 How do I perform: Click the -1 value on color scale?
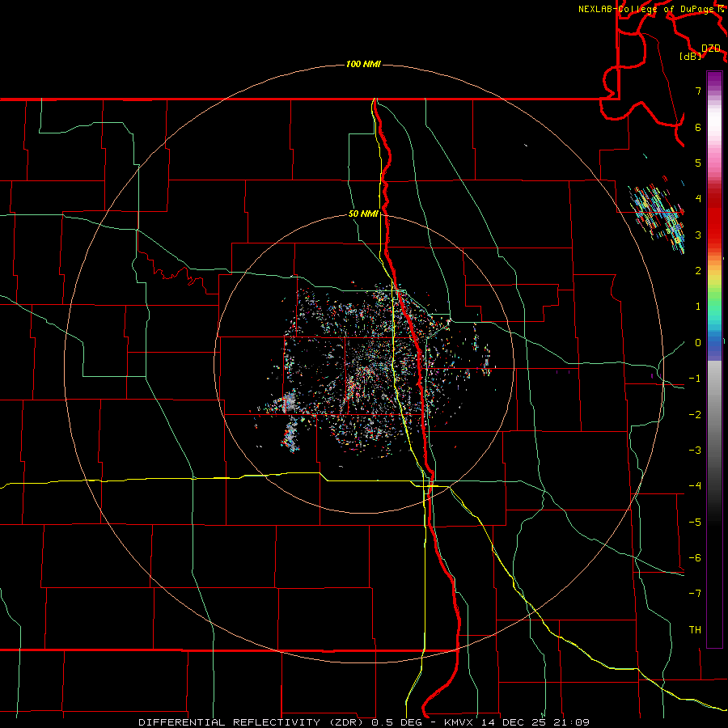tap(695, 379)
